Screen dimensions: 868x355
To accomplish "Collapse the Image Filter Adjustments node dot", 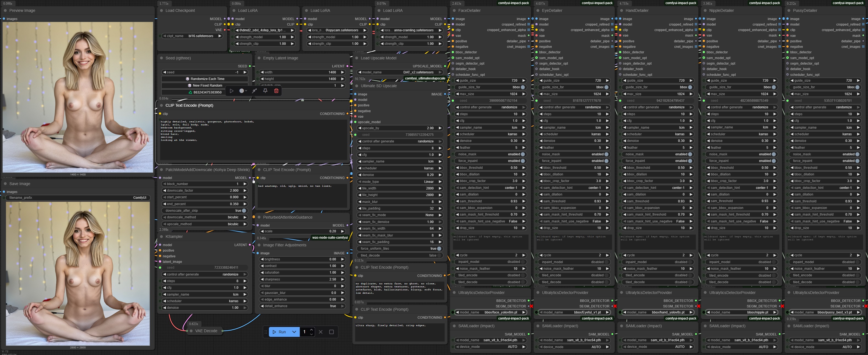I will click(259, 245).
